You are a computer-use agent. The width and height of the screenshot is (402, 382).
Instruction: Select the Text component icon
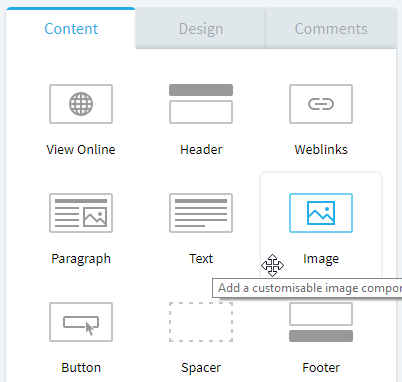tap(201, 213)
